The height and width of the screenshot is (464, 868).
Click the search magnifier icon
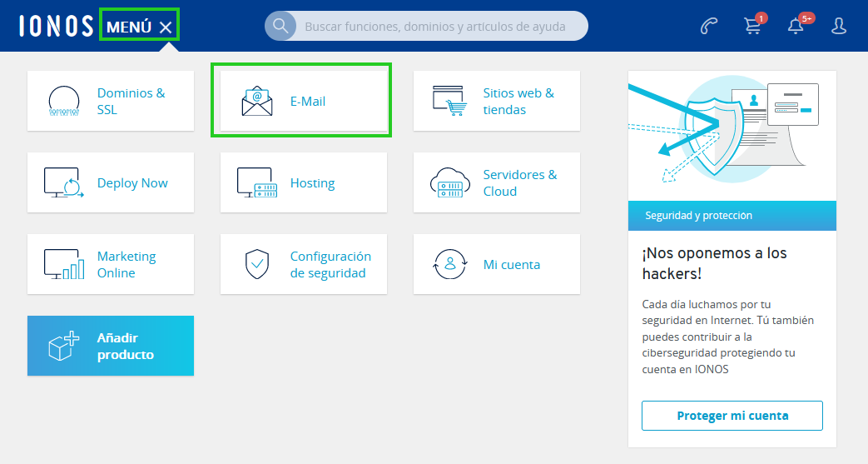pyautogui.click(x=280, y=26)
